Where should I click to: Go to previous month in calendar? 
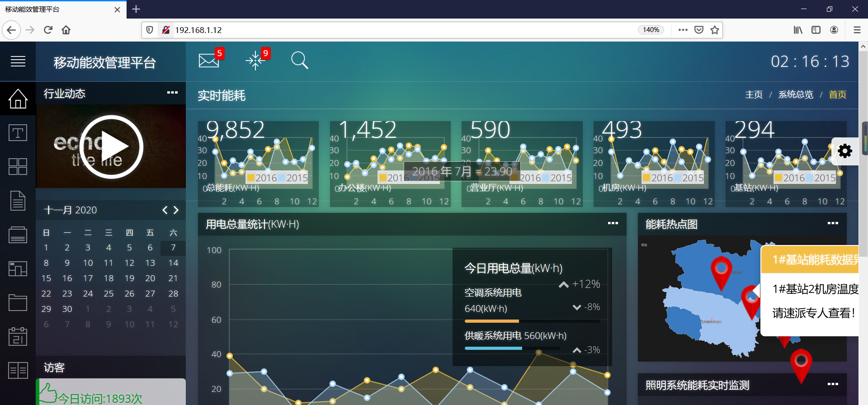coord(165,210)
